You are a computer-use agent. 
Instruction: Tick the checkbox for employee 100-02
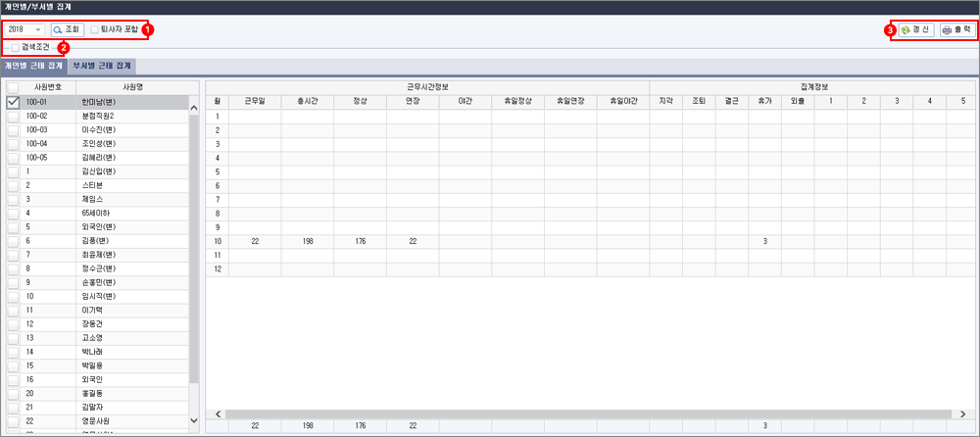tap(13, 115)
